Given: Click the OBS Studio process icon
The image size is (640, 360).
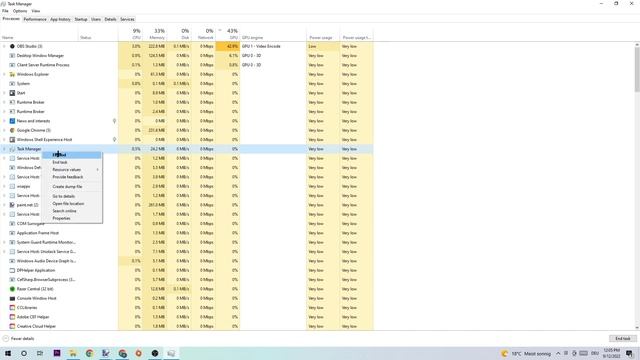Looking at the screenshot, I should pos(12,46).
